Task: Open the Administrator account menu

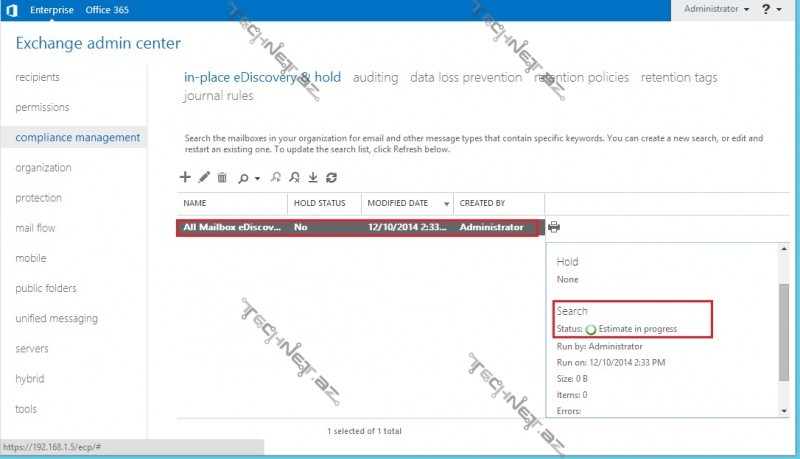Action: tap(716, 9)
